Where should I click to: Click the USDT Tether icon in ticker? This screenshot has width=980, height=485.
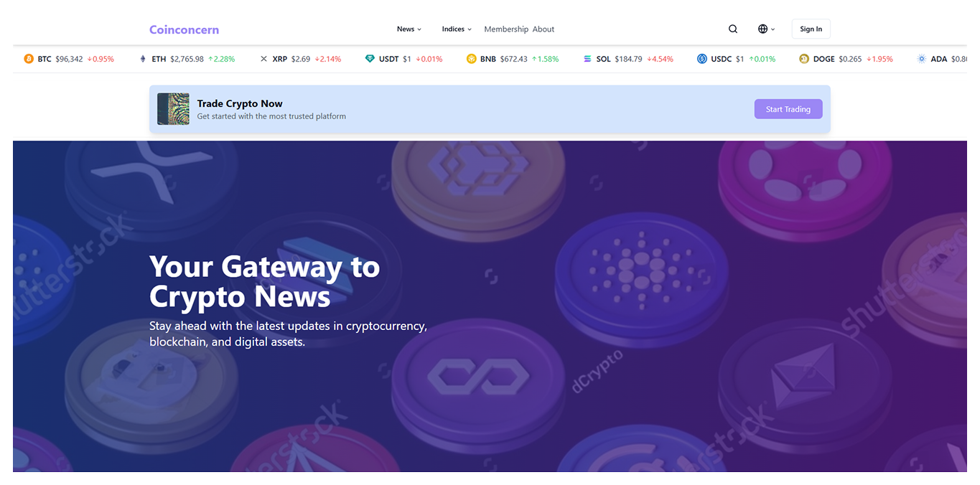370,59
